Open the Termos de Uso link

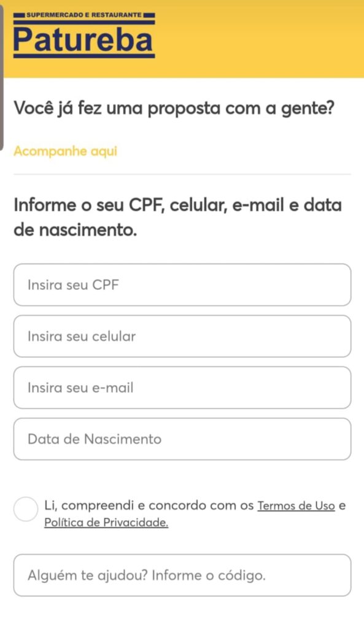(x=296, y=506)
